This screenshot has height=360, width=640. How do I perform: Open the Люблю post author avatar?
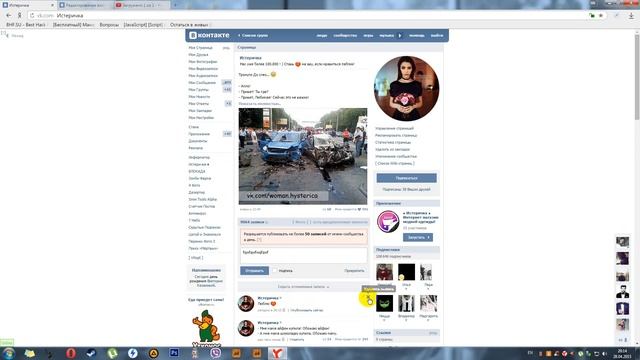[x=246, y=303]
